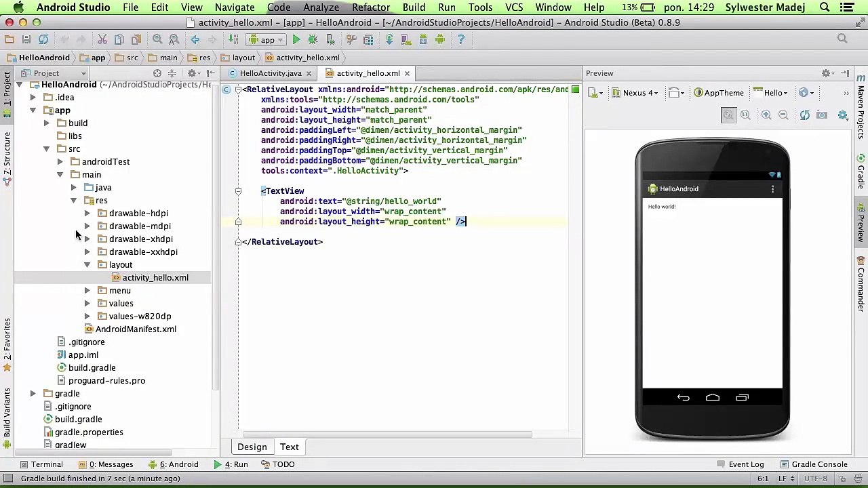Zoom in the layout preview

click(766, 115)
